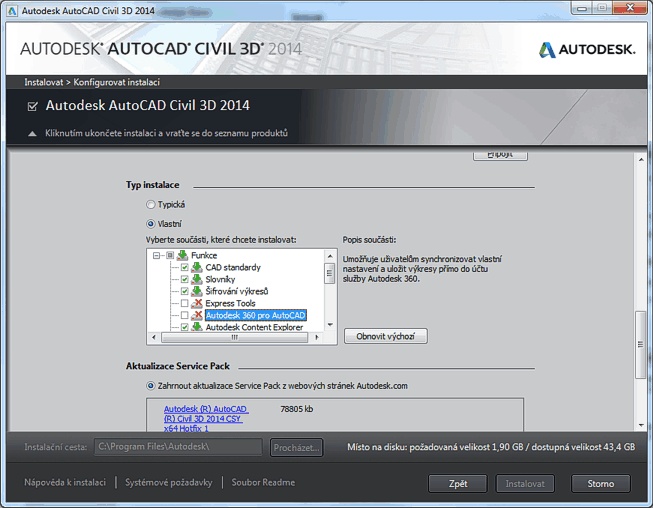Select the Vlastní installation radio button

pyautogui.click(x=150, y=224)
